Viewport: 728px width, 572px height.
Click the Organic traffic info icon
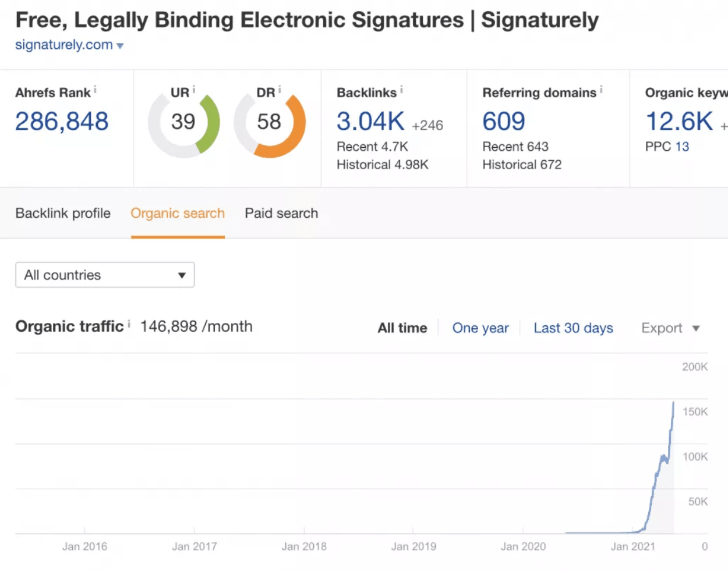coord(129,324)
